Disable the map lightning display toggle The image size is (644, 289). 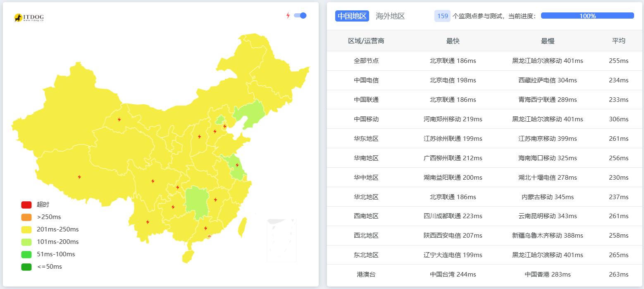tap(300, 15)
